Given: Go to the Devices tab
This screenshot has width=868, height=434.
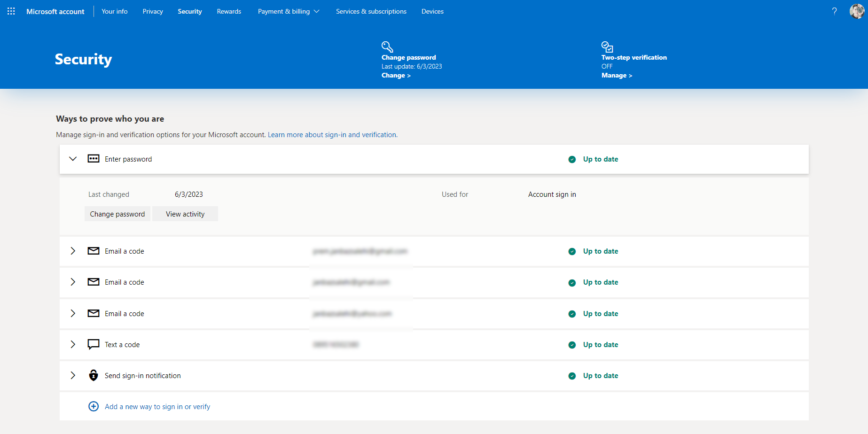Looking at the screenshot, I should tap(432, 11).
